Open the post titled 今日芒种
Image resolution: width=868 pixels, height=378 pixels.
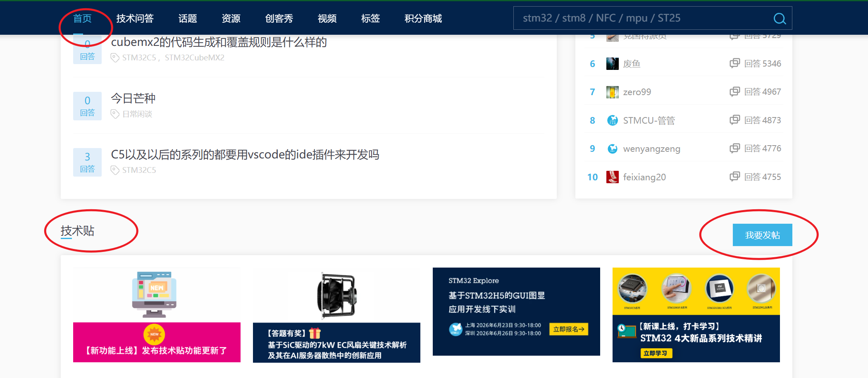coord(133,98)
